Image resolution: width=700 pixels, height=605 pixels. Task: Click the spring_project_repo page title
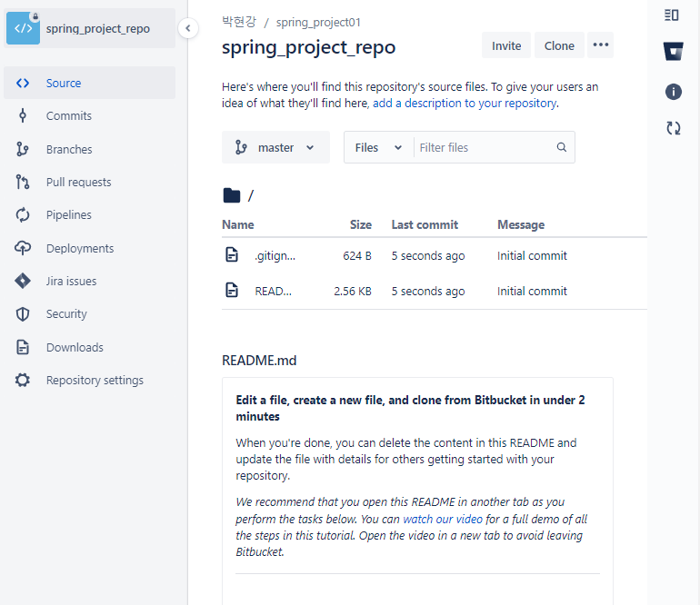(308, 47)
